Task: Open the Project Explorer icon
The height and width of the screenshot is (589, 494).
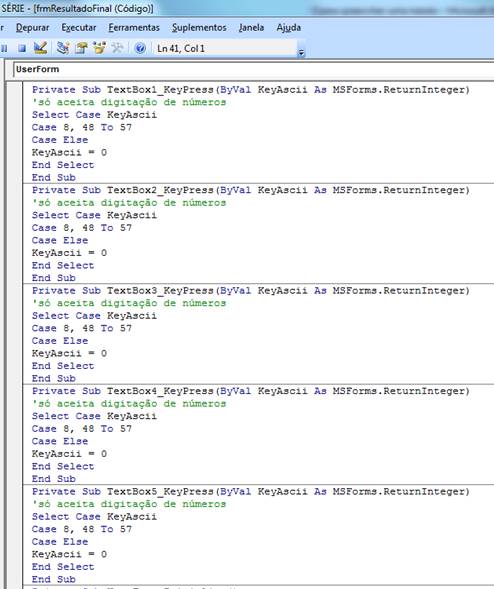Action: [63, 48]
